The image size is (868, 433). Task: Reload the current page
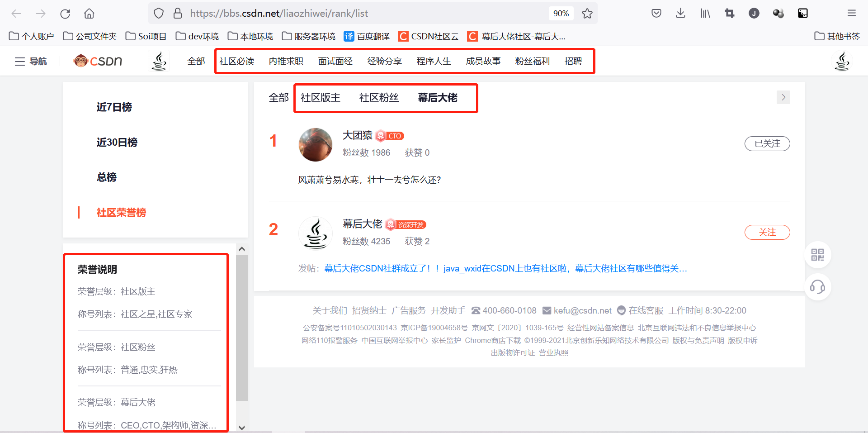coord(65,13)
